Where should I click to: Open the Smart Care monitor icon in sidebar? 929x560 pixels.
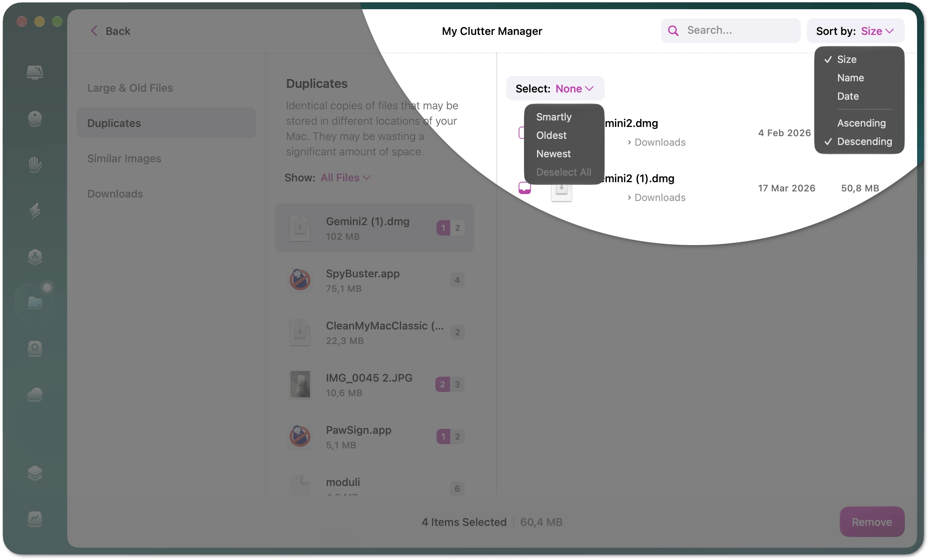pos(35,72)
